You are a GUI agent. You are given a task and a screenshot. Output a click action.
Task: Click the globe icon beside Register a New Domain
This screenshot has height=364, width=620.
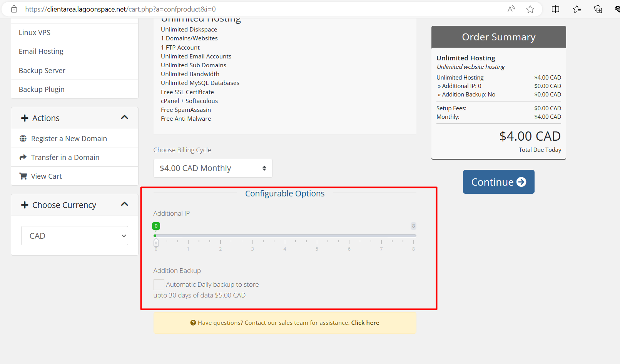tap(23, 138)
